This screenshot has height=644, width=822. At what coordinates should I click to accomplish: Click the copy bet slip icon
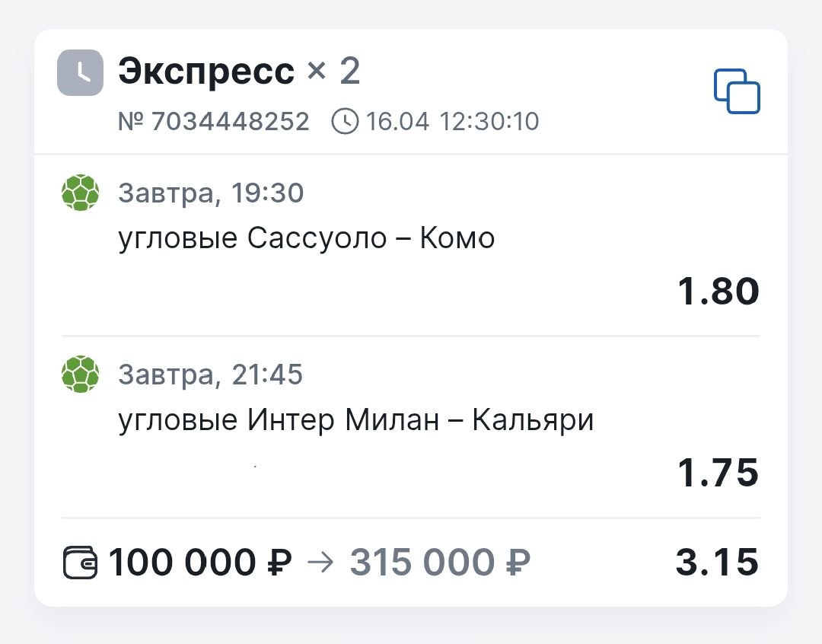(737, 91)
